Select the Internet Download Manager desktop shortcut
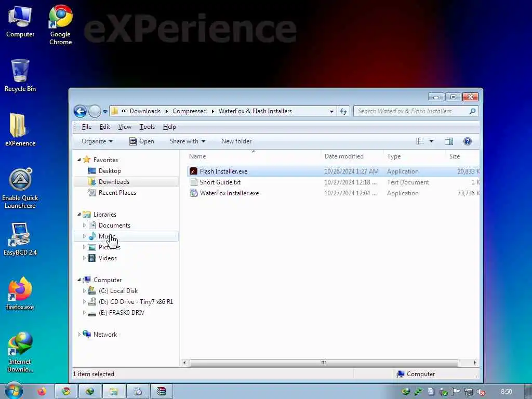 click(x=20, y=352)
